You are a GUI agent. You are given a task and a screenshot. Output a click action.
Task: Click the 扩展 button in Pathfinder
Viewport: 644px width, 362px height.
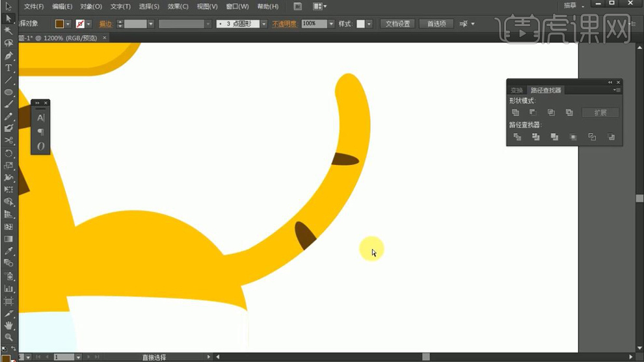600,112
